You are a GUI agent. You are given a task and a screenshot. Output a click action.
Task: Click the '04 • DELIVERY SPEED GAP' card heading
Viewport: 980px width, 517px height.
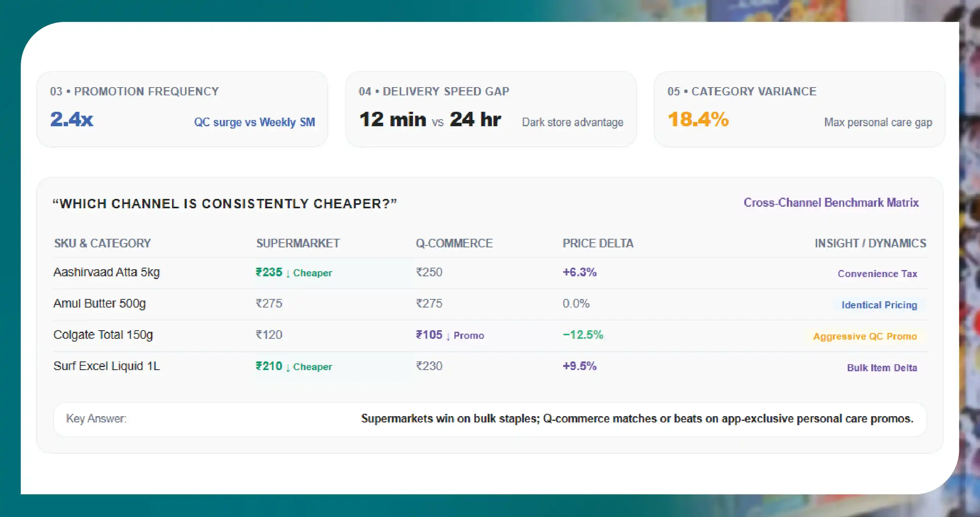tap(434, 91)
